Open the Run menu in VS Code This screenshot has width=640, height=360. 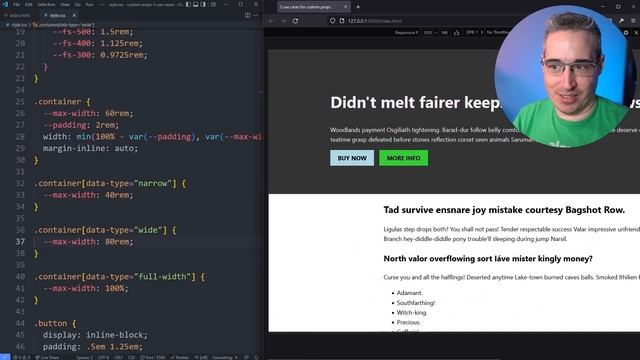(x=89, y=4)
